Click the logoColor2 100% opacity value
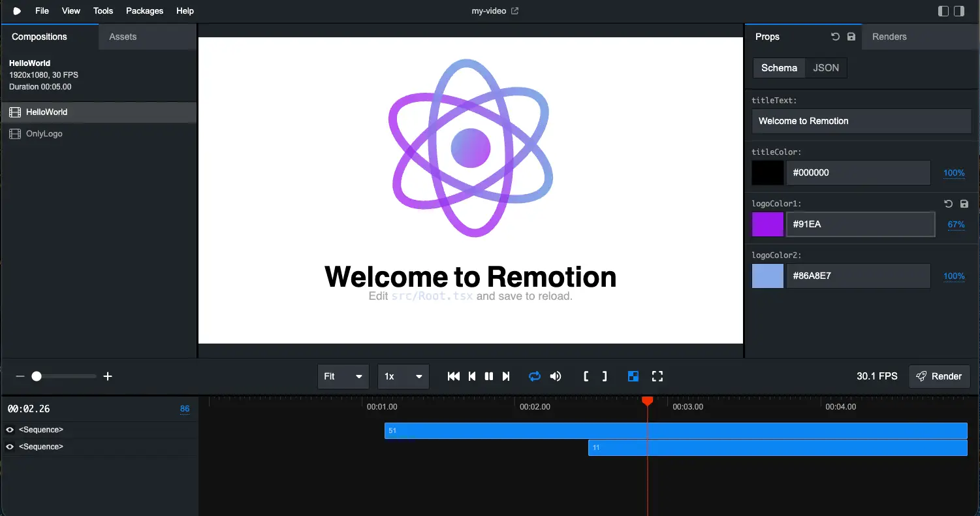Image resolution: width=980 pixels, height=516 pixels. (954, 276)
